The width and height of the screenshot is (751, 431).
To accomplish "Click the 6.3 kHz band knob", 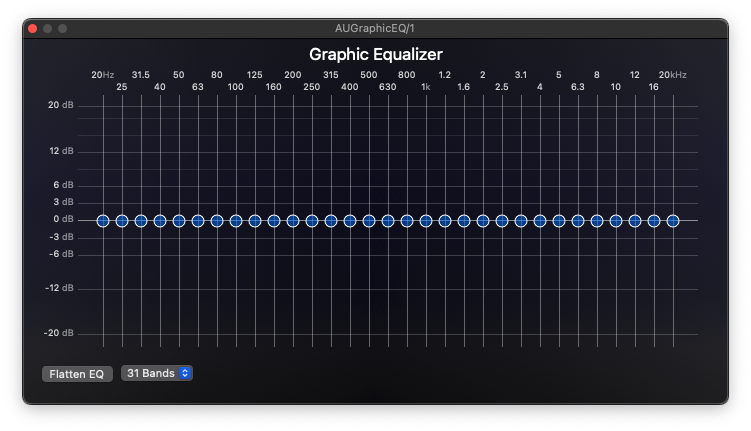I will click(x=578, y=221).
